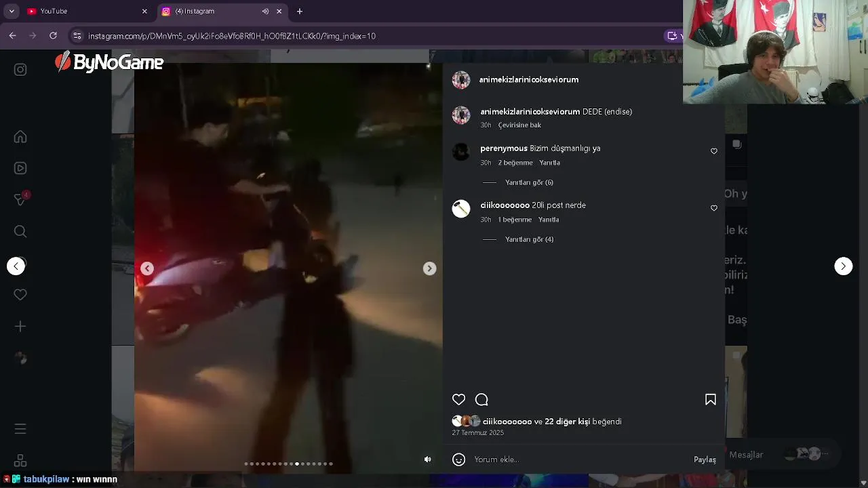The height and width of the screenshot is (488, 868).
Task: Open a new browser tab
Action: (300, 12)
